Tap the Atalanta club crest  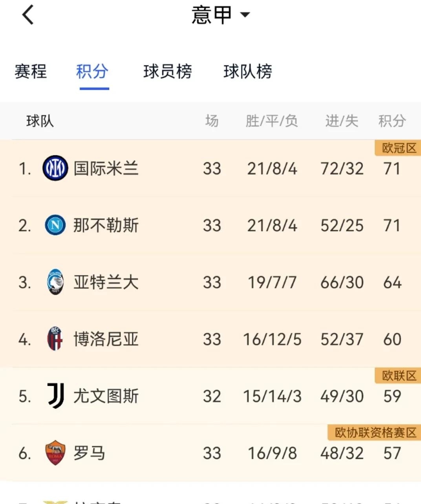55,282
